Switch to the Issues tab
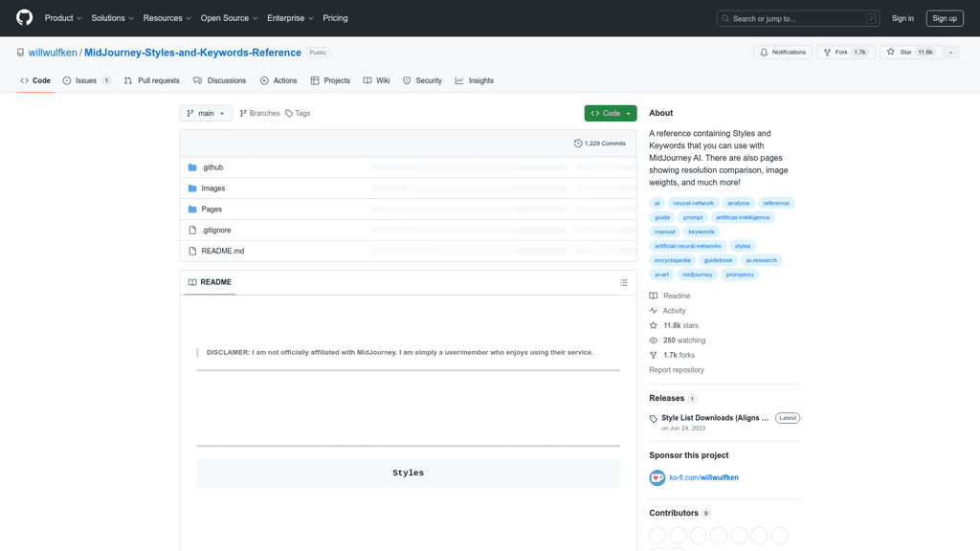This screenshot has height=551, width=980. coord(86,81)
